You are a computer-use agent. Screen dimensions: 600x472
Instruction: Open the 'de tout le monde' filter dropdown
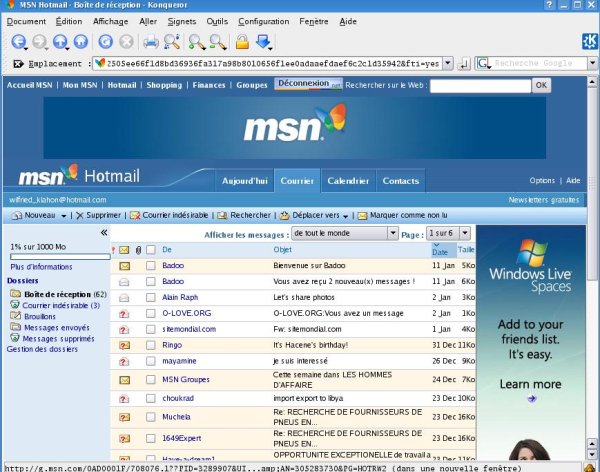coord(345,233)
